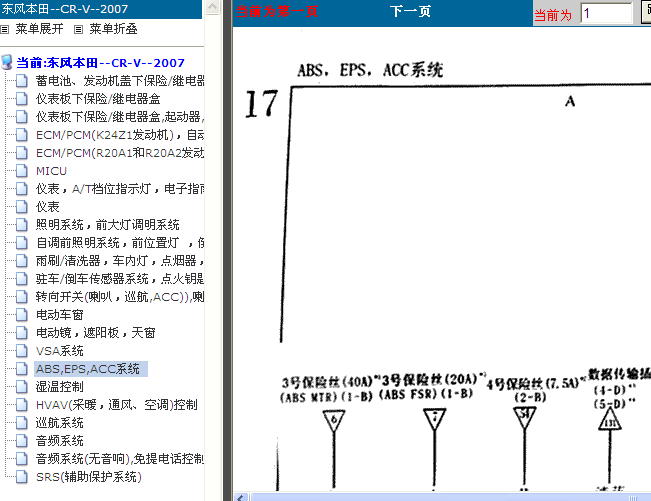Click document icon beside 湿温控制

22,387
